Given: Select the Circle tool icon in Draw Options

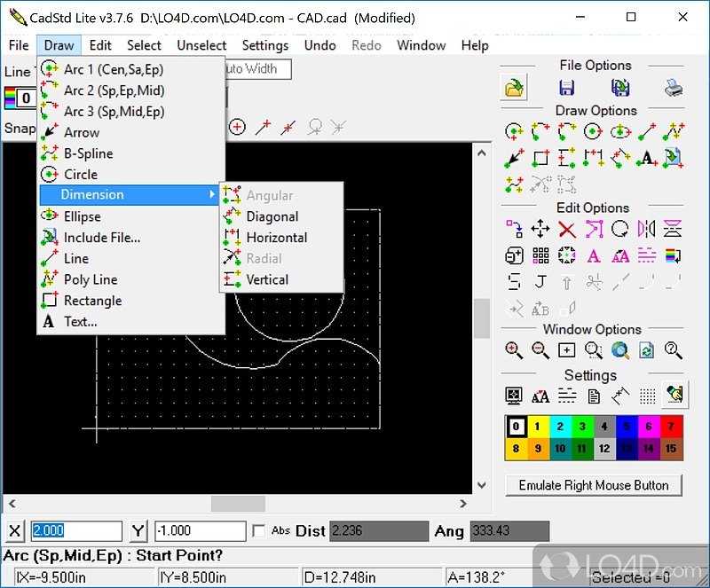Looking at the screenshot, I should tap(593, 132).
